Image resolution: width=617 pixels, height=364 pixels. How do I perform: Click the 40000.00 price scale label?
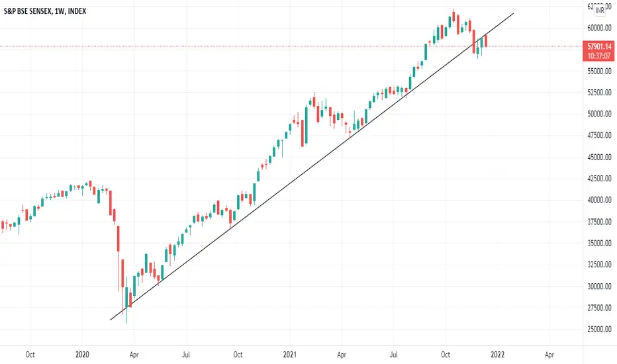tap(600, 200)
